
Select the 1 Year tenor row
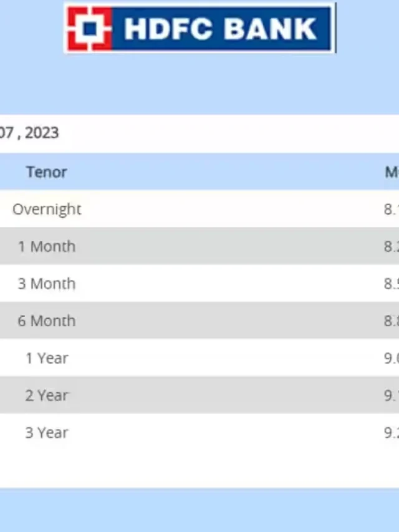click(199, 357)
